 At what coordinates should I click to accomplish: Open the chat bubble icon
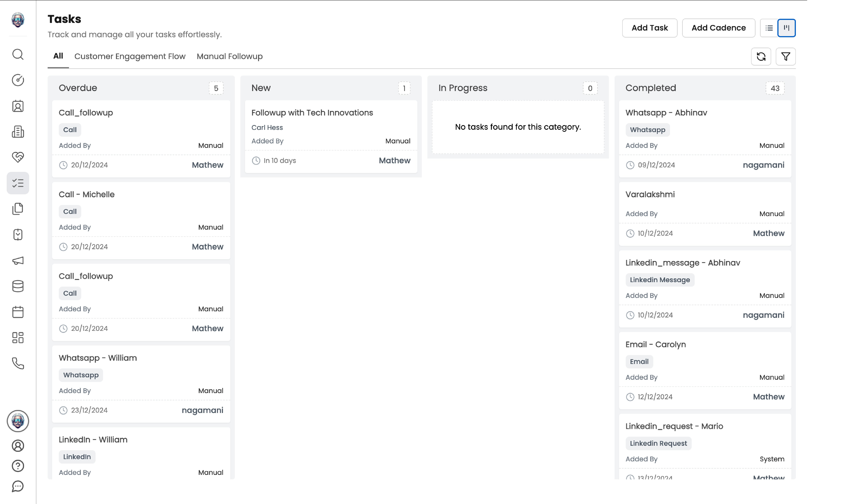(18, 486)
